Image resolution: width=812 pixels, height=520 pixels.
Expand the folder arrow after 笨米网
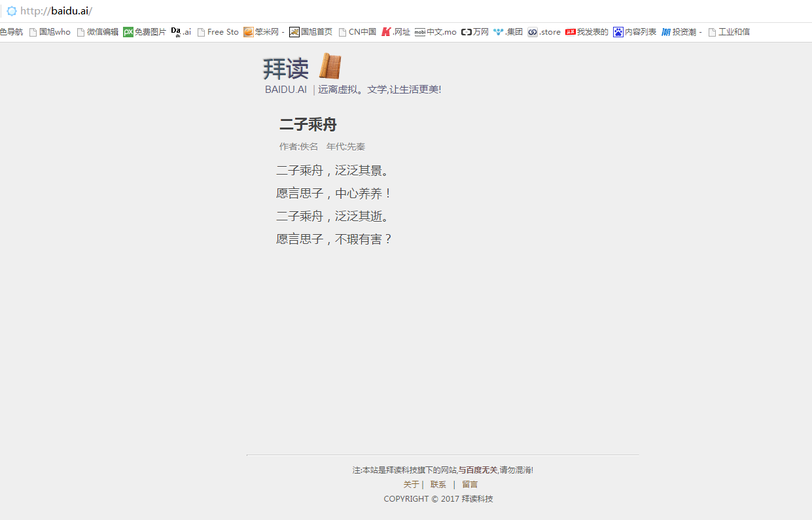click(283, 31)
